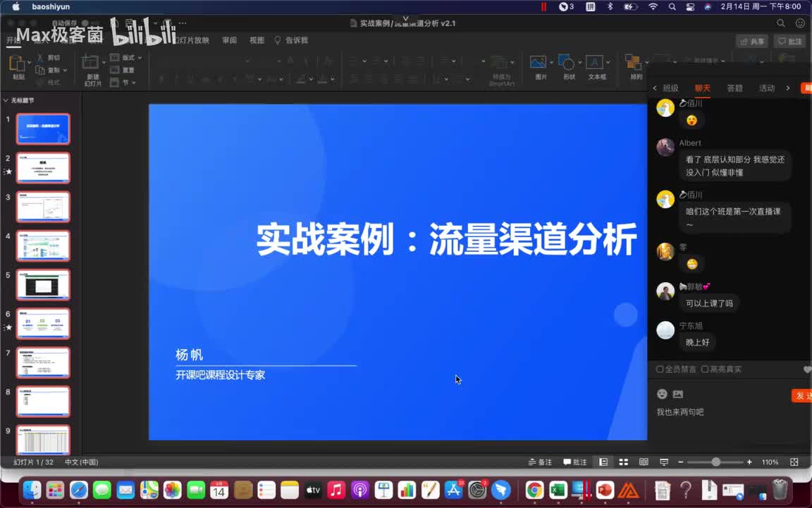Switch to Reading view book icon
Image resolution: width=812 pixels, height=508 pixels.
pos(644,462)
